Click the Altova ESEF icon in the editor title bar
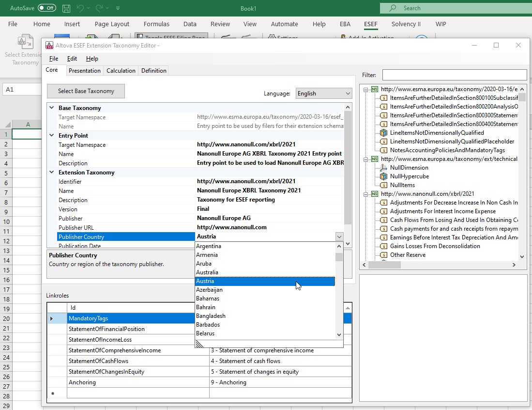The width and height of the screenshot is (532, 410). [x=49, y=46]
